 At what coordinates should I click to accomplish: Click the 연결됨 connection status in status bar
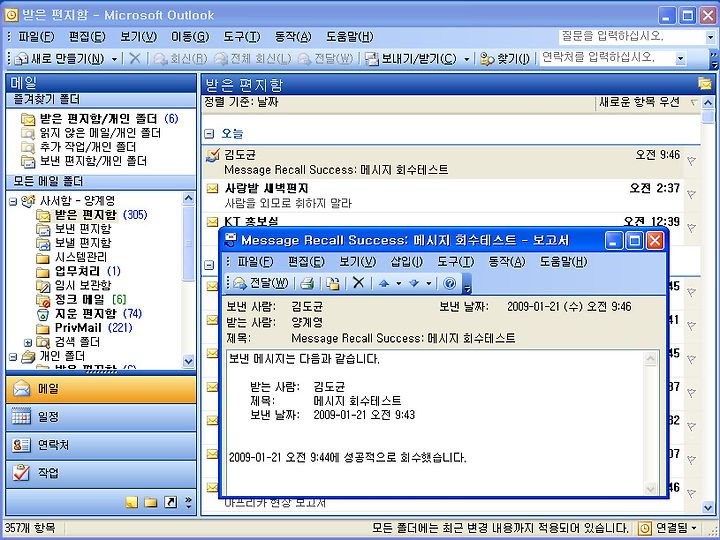pyautogui.click(x=669, y=529)
